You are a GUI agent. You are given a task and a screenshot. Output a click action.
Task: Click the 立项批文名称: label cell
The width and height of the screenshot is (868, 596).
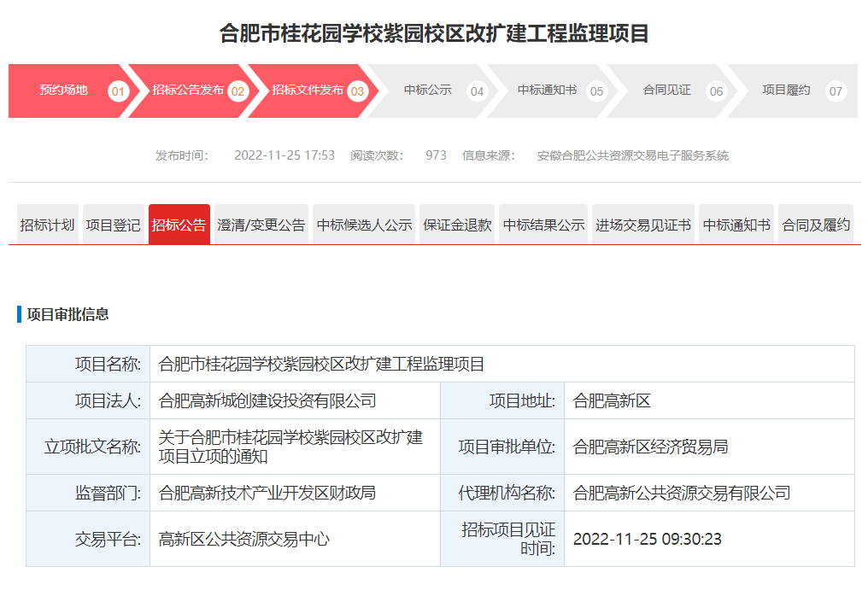88,447
